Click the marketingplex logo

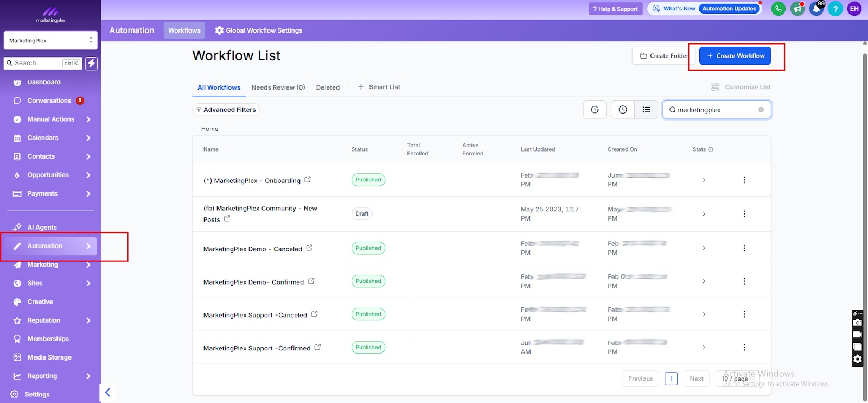tap(50, 15)
